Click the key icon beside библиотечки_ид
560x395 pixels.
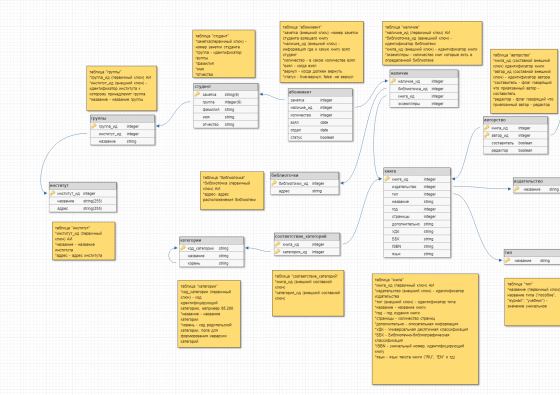[274, 183]
